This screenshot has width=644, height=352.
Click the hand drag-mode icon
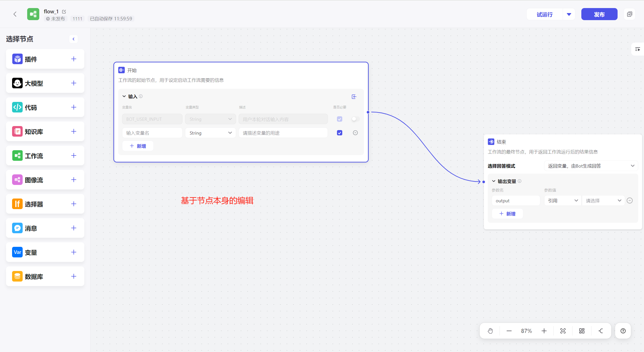[490, 331]
